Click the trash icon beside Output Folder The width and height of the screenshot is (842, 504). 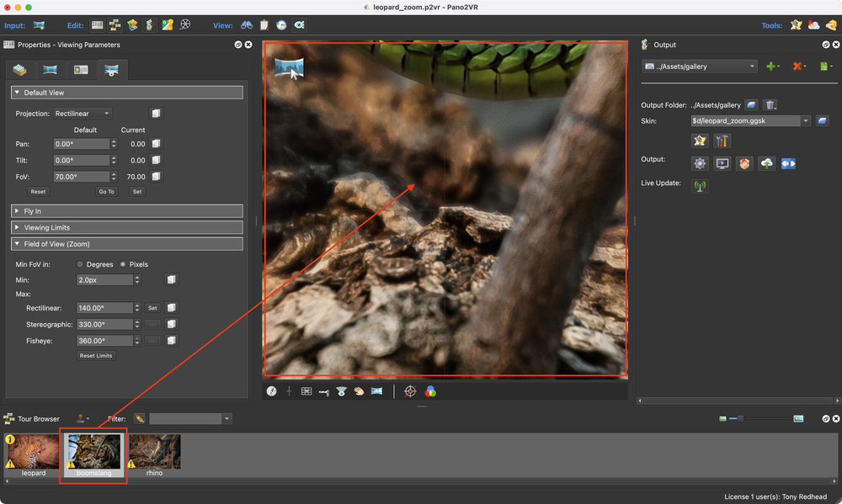click(770, 105)
